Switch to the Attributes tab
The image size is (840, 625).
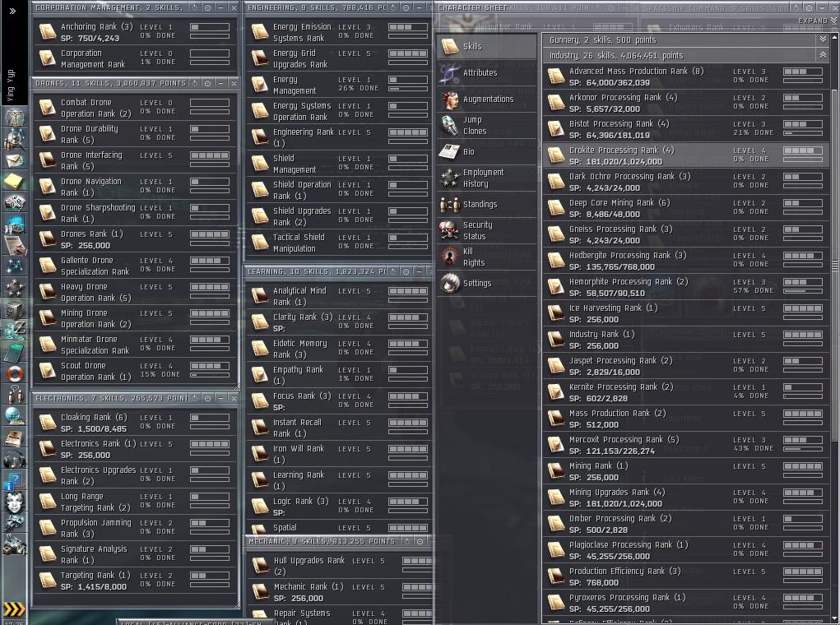point(486,73)
